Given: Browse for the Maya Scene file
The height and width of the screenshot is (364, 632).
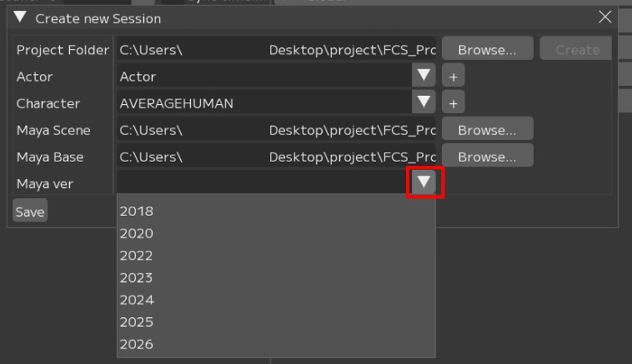Looking at the screenshot, I should (x=487, y=130).
